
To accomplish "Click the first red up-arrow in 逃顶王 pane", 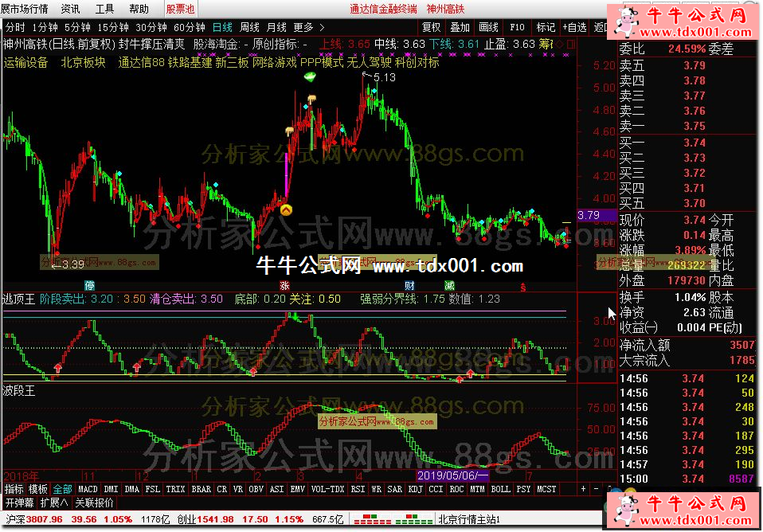I will click(x=58, y=367).
